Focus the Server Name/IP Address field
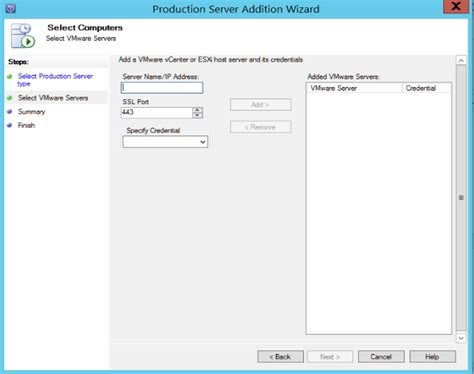474x374 pixels. pos(162,88)
